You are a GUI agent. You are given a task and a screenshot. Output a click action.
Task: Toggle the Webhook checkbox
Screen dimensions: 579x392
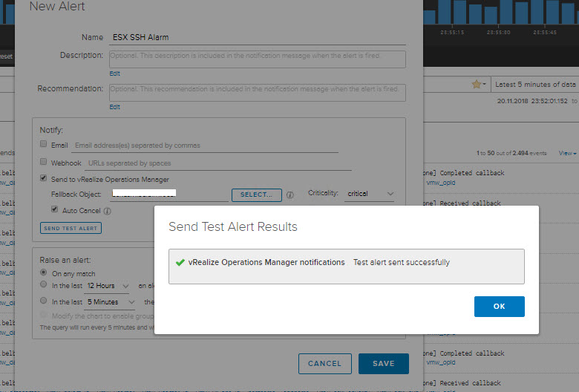[x=44, y=163]
